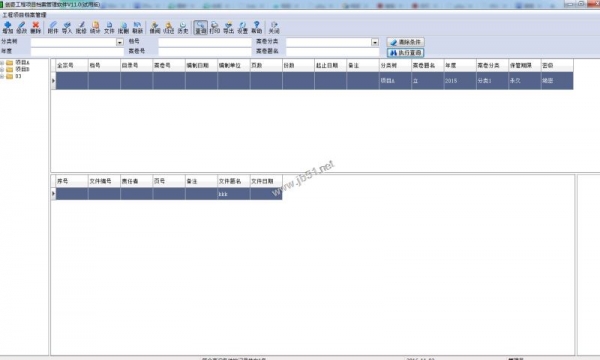
Task: Click the 导出 (Export) toolbar icon
Action: coord(228,28)
